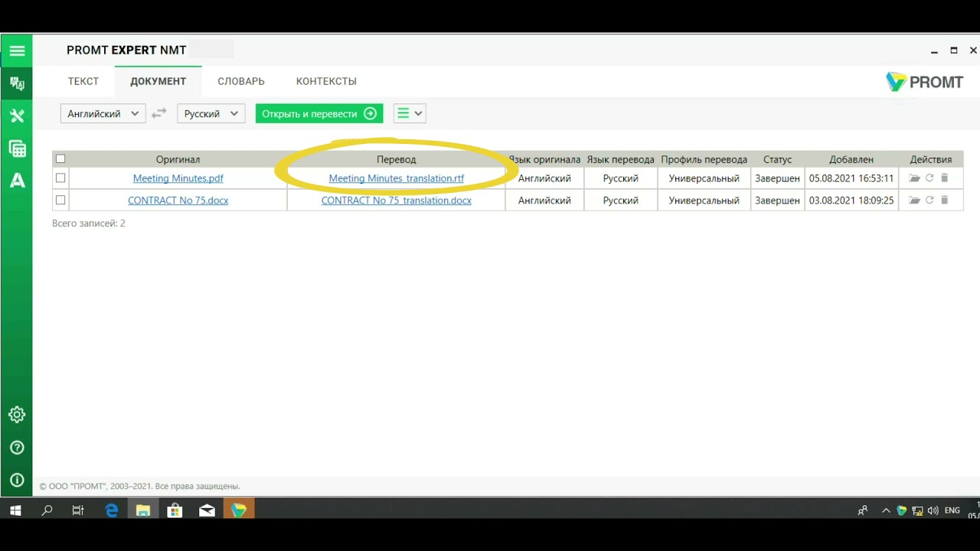980x551 pixels.
Task: Delete the Meeting Minutes.pdf record
Action: pos(944,178)
